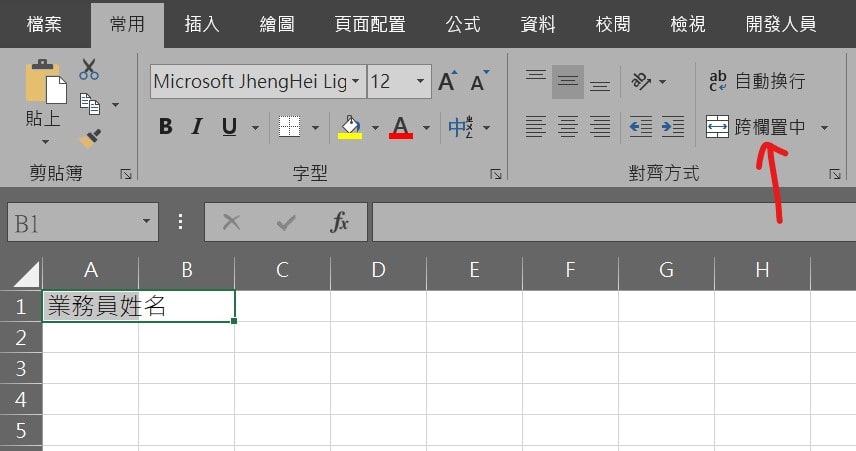This screenshot has height=451, width=856.
Task: Open fill color dropdown arrow
Action: [x=375, y=128]
